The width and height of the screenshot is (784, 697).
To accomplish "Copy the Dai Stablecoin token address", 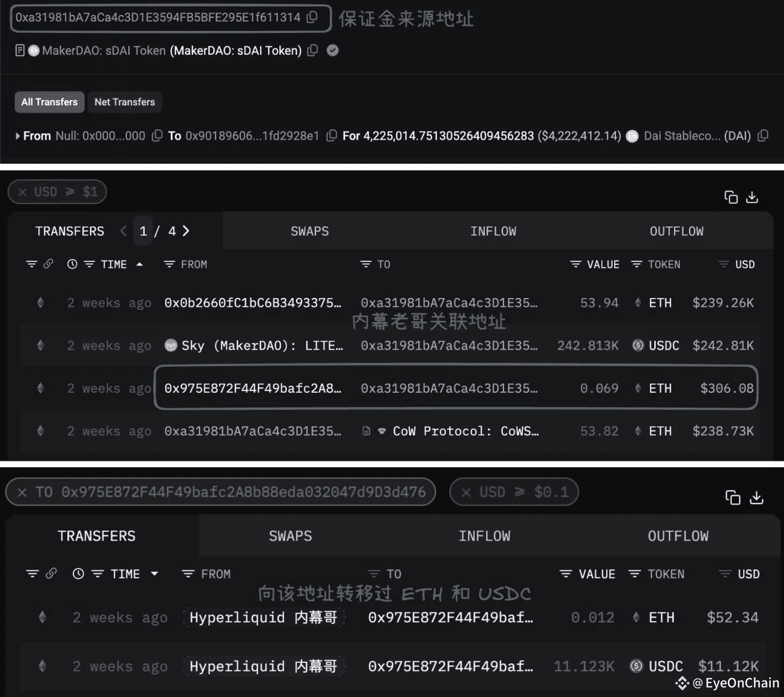I will pos(763,136).
